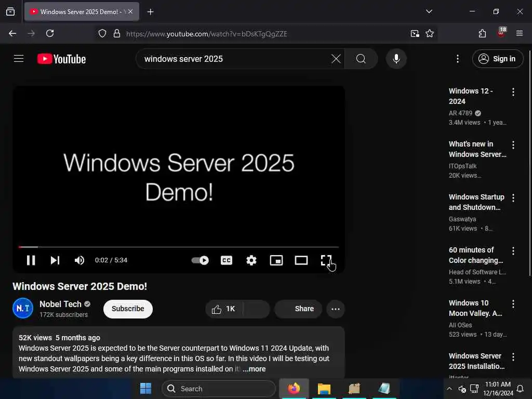Show hidden system tray icons
The image size is (532, 399).
(x=449, y=389)
